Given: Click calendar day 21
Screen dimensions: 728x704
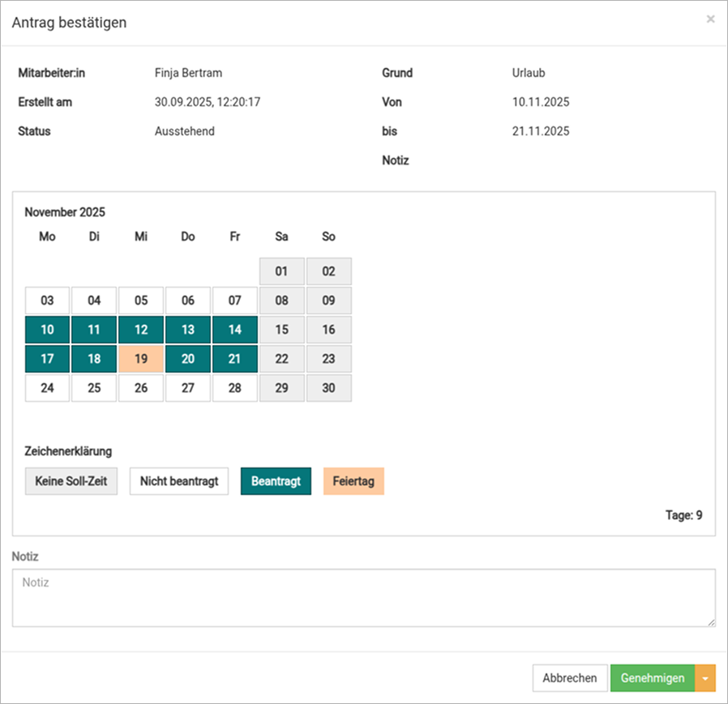Looking at the screenshot, I should coord(235,359).
